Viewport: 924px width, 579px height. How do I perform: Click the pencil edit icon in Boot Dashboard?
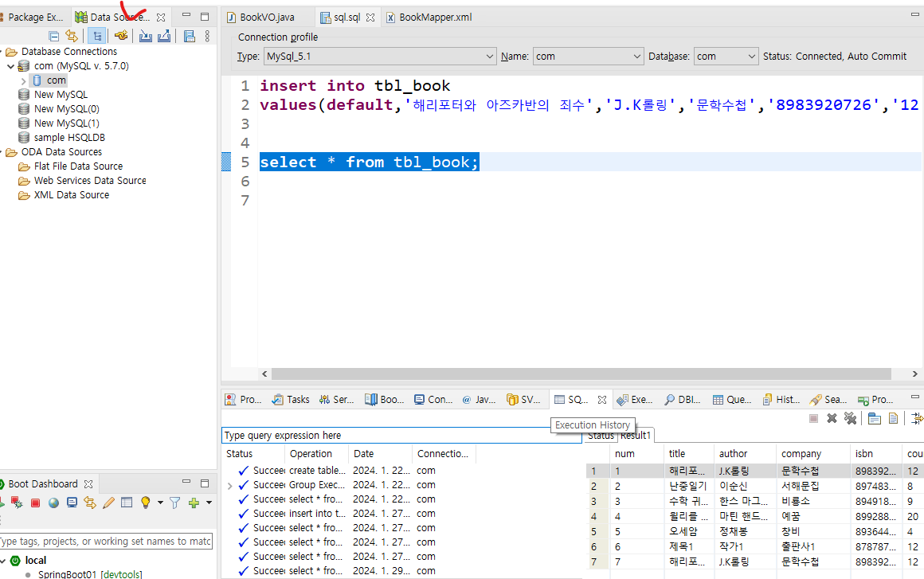108,503
